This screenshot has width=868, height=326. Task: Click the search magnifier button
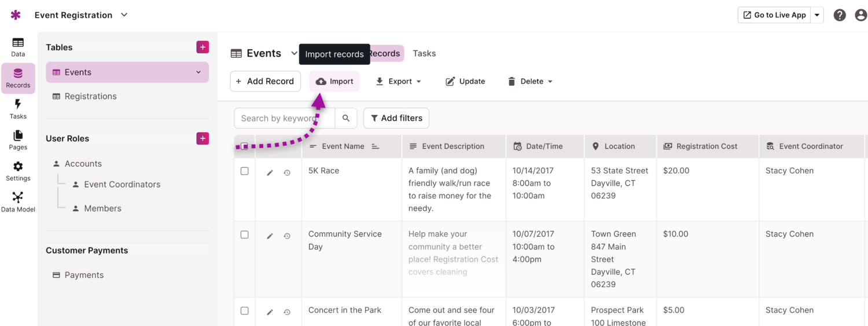coord(346,118)
